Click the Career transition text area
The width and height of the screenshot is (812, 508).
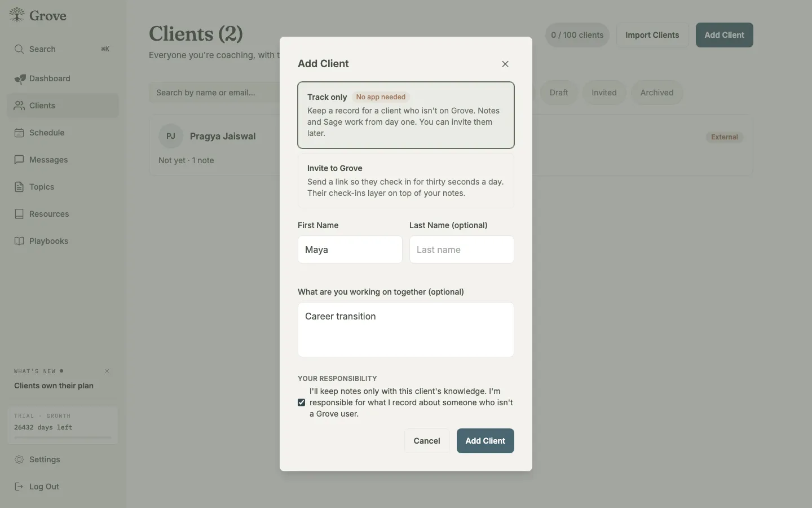pos(406,330)
